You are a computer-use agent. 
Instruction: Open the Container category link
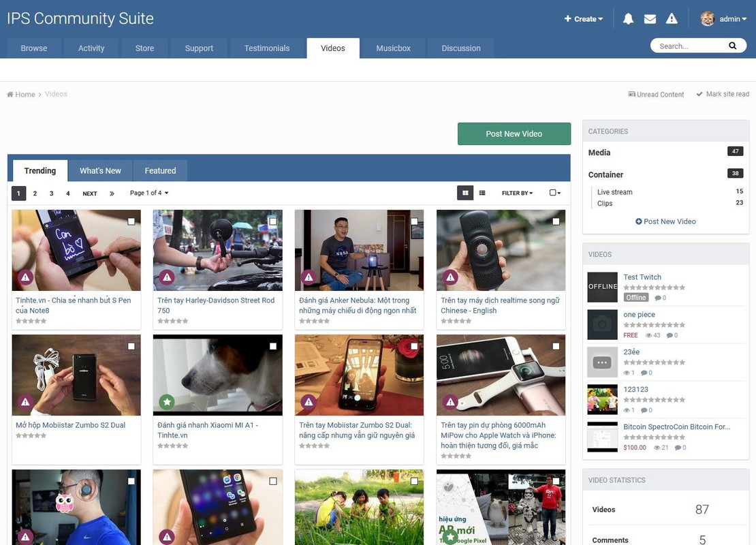point(605,174)
